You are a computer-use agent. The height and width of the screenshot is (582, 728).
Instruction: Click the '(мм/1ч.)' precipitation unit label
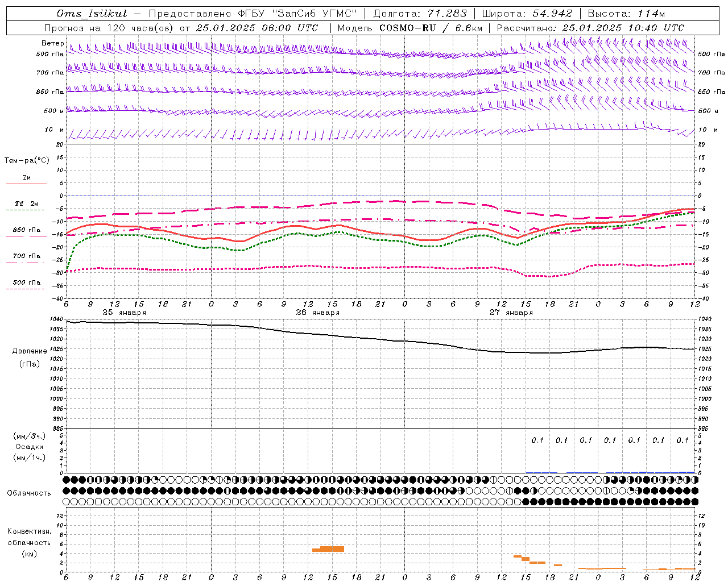[x=29, y=458]
